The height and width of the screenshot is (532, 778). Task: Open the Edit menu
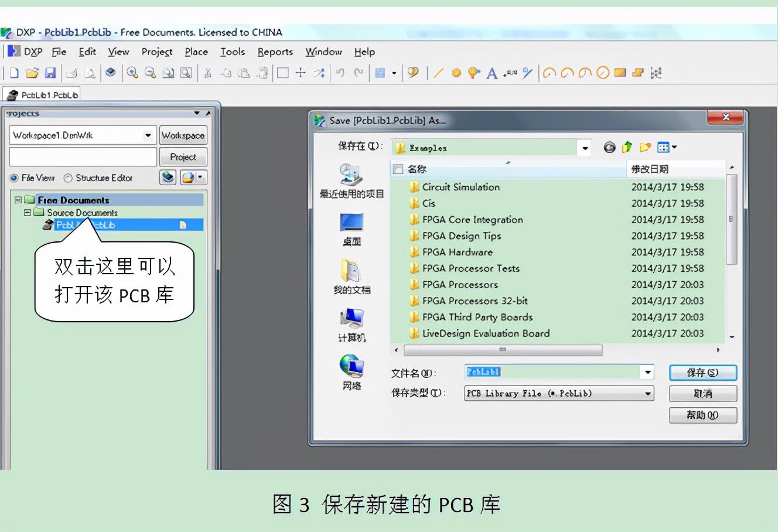tap(87, 52)
